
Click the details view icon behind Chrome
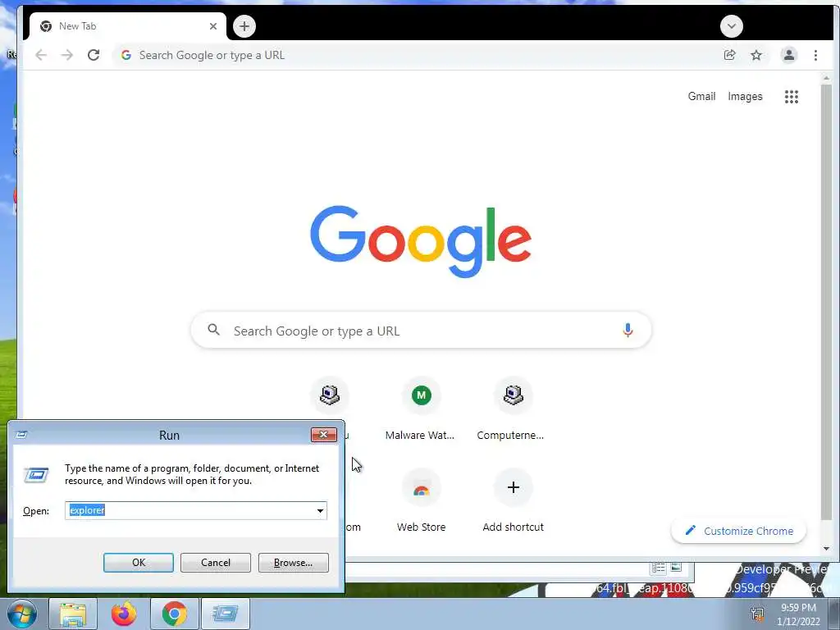pyautogui.click(x=659, y=568)
